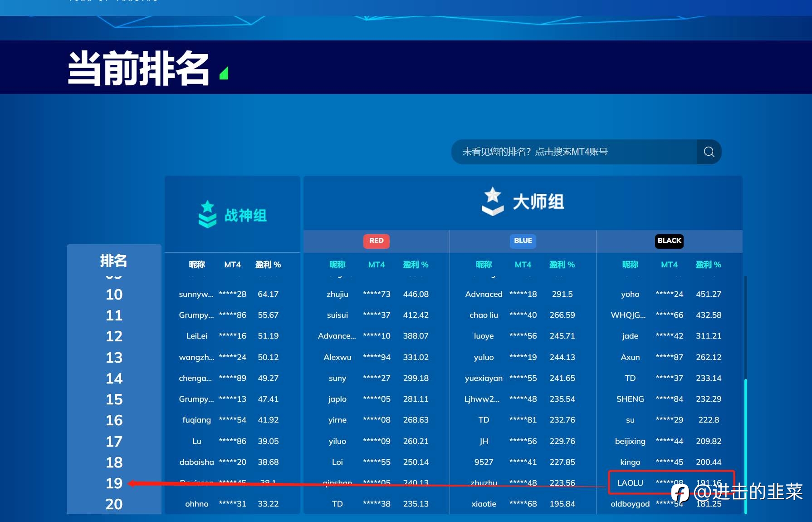The width and height of the screenshot is (812, 522).
Task: Click yuexiayan in the BLUE column
Action: 484,378
